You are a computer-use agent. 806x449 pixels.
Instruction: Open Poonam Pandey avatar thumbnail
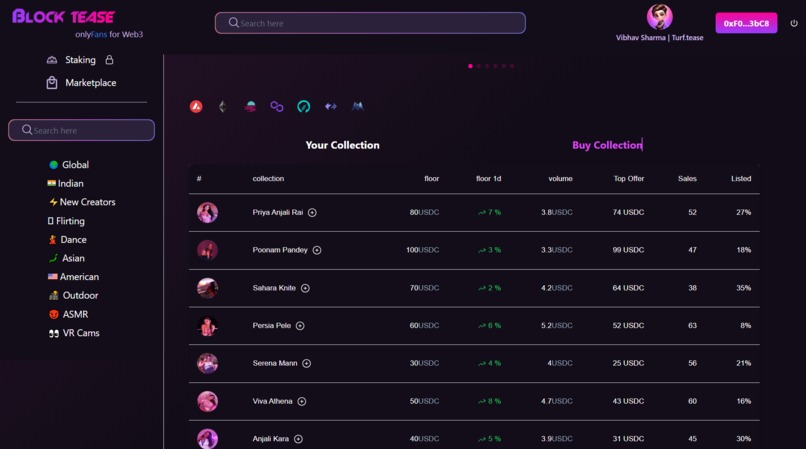[x=207, y=250]
